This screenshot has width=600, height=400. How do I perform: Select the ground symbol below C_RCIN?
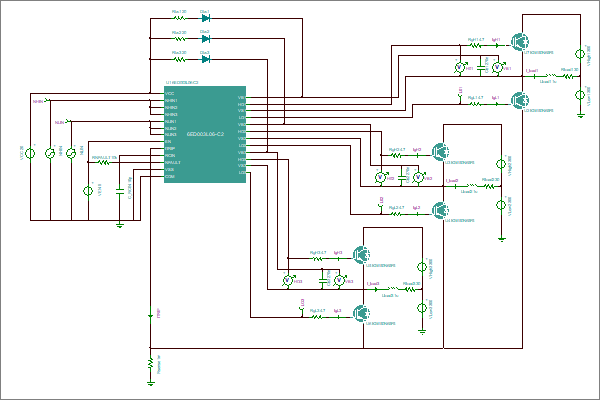(120, 226)
